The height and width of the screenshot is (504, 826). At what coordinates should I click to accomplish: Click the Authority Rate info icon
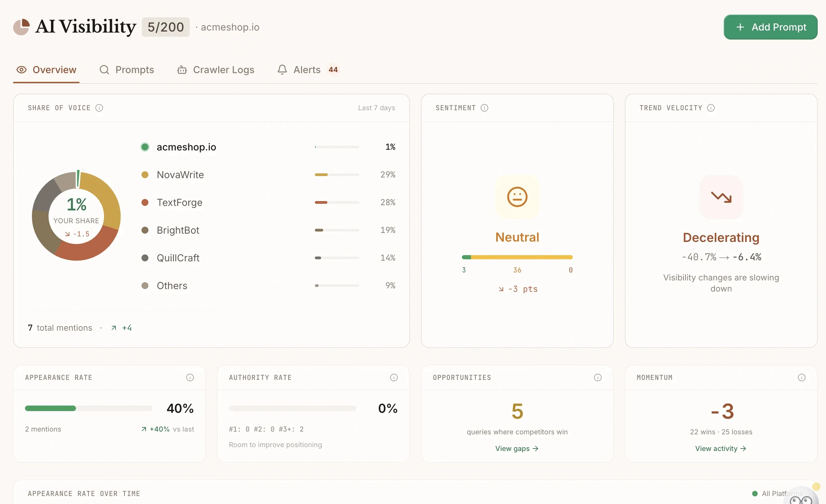tap(394, 377)
